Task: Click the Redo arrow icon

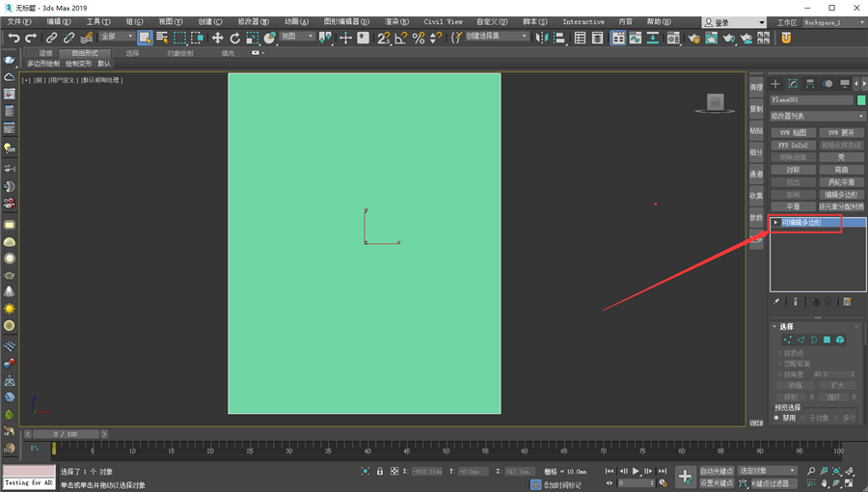Action: [x=31, y=38]
